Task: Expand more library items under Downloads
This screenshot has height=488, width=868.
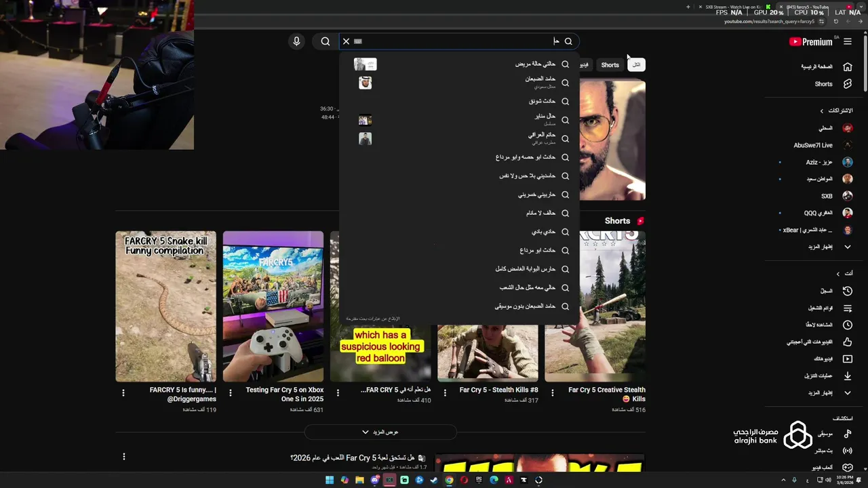Action: (x=829, y=392)
